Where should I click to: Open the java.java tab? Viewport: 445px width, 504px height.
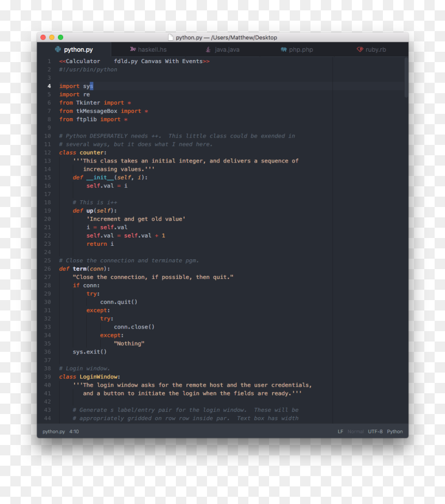pyautogui.click(x=222, y=50)
